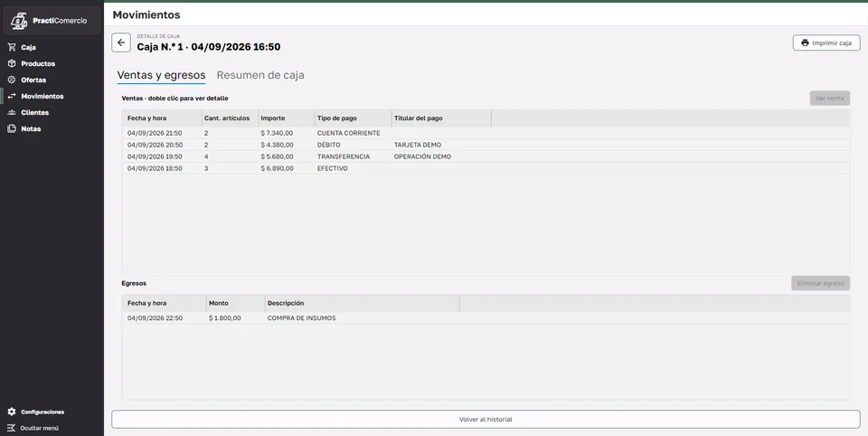Click the Imprimir caja button
Image resolution: width=868 pixels, height=436 pixels.
[x=826, y=43]
